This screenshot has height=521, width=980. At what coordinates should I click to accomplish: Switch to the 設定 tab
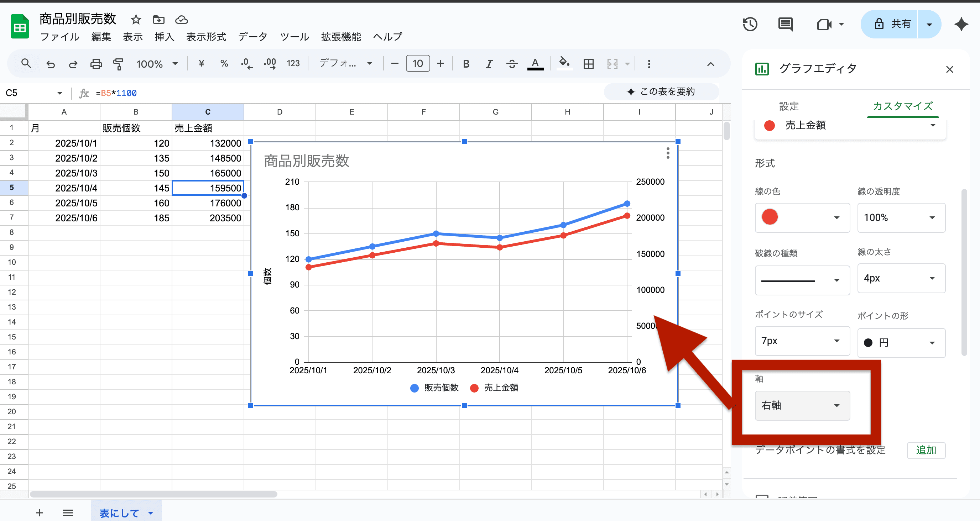click(x=789, y=106)
